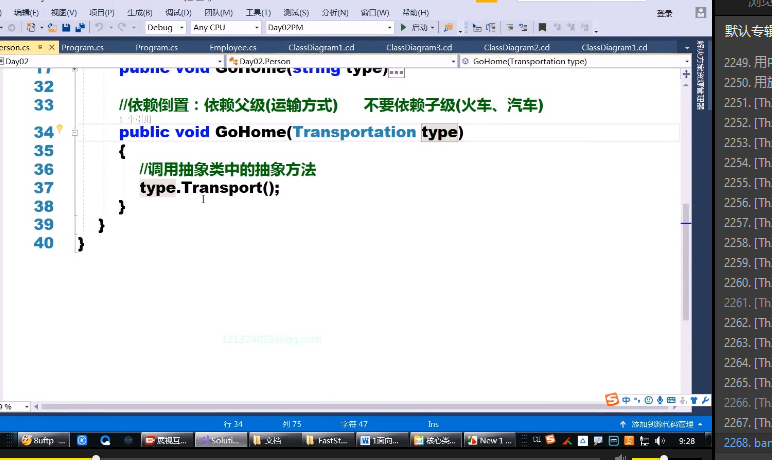
Task: Click the video progress slider handle
Action: [96, 458]
